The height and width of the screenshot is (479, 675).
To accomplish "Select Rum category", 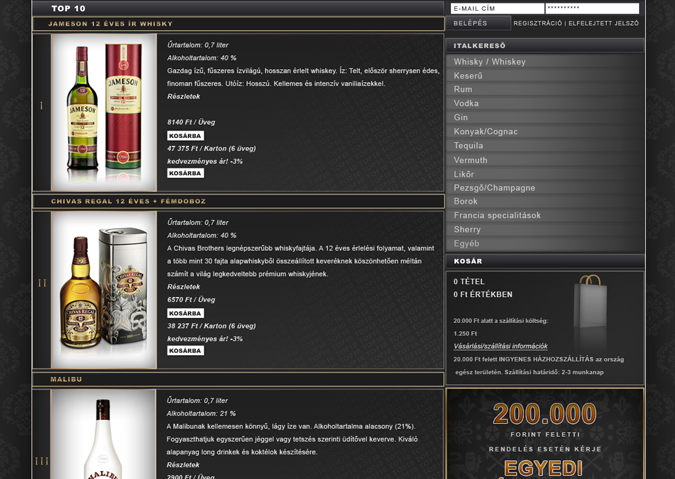I will (545, 90).
